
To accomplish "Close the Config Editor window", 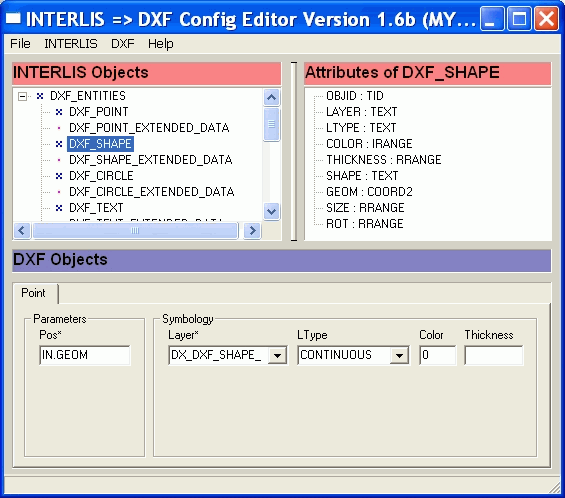I will tap(546, 18).
